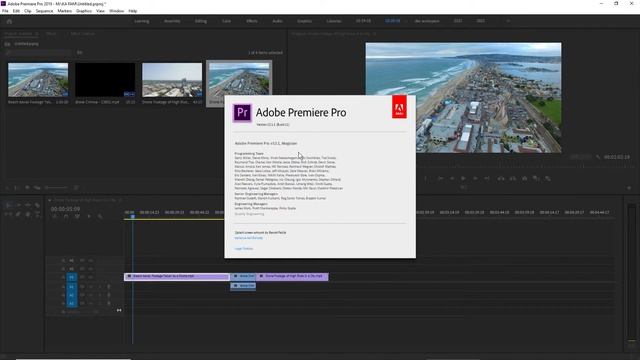Viewport: 640px width, 360px height.
Task: Open Program monitor settings wrench
Action: click(598, 157)
